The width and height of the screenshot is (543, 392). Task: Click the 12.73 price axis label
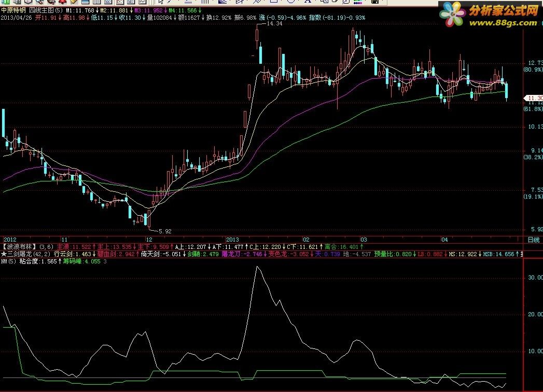535,63
